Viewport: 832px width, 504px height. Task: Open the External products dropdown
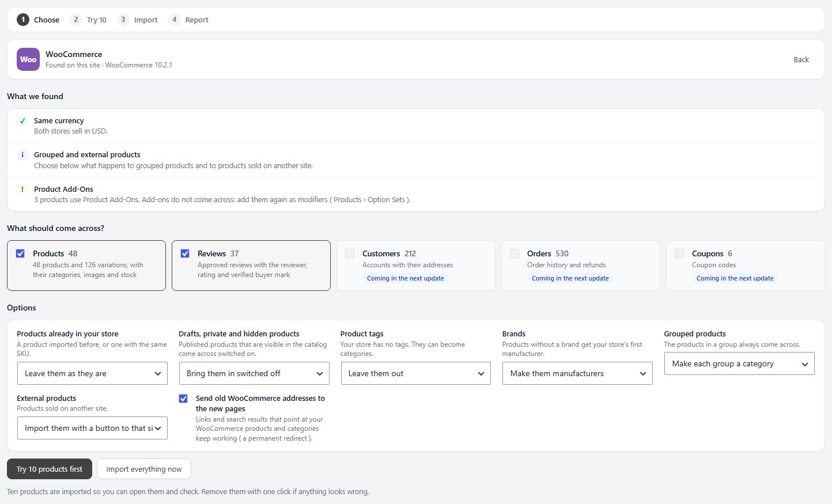point(92,428)
